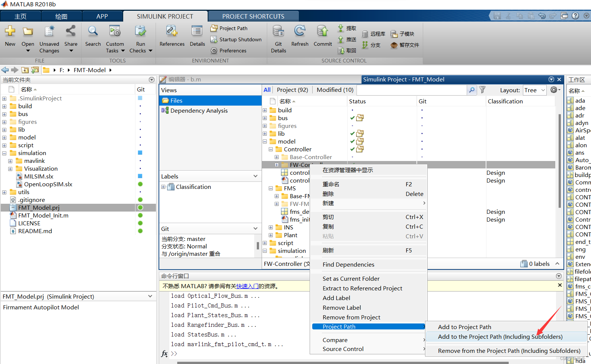Click the 提取 (fetch) button
Image resolution: width=591 pixels, height=364 pixels.
tap(347, 28)
